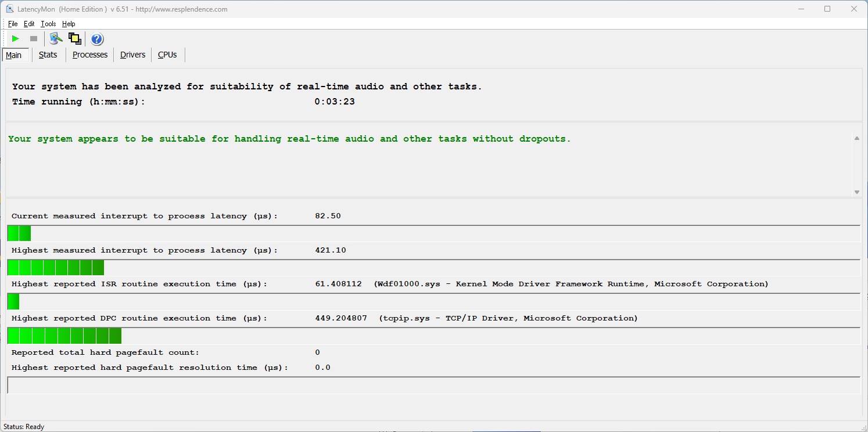Start monitoring with the green play button
Image resolution: width=868 pixels, height=432 pixels.
(16, 39)
